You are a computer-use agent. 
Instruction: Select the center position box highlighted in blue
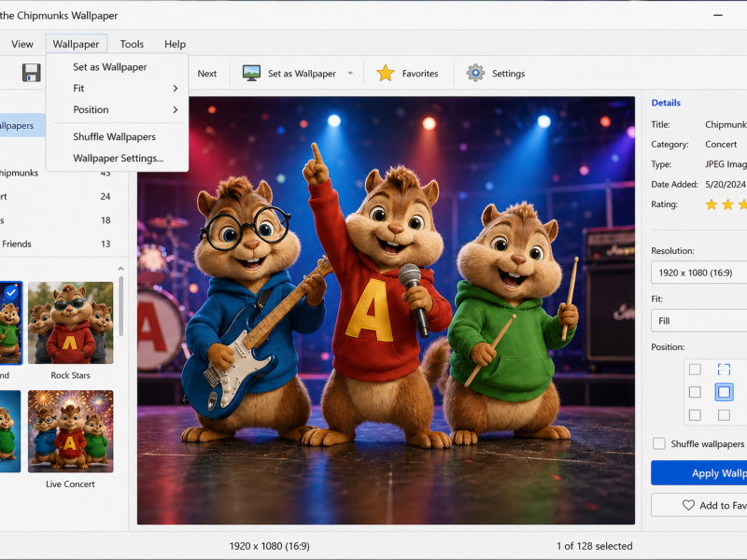coord(724,392)
